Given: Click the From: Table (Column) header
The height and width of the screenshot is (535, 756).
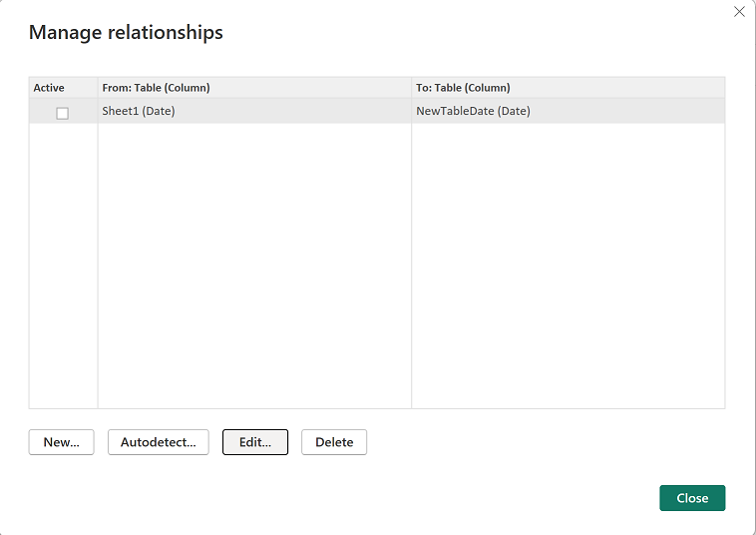Looking at the screenshot, I should coord(156,88).
